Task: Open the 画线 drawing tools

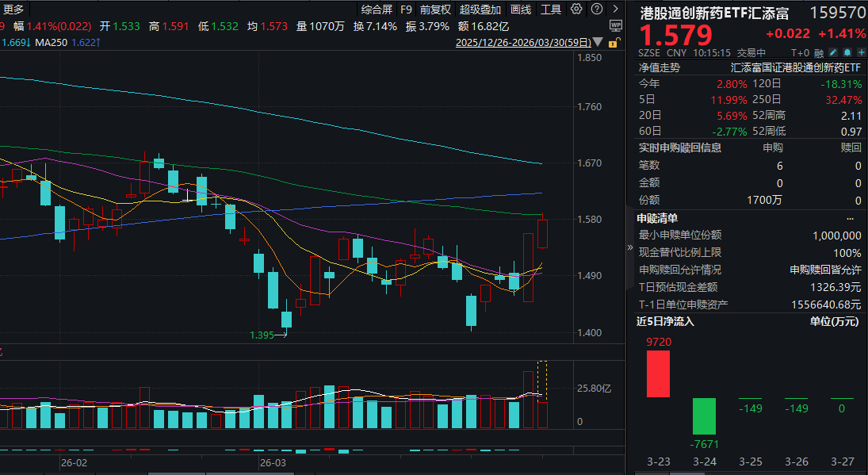Action: [522, 10]
